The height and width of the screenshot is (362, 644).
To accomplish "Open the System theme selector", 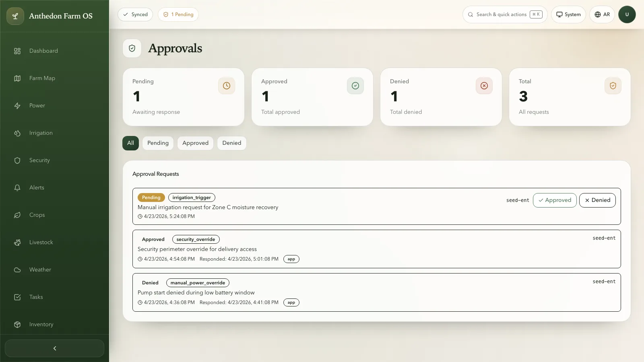I will point(568,14).
